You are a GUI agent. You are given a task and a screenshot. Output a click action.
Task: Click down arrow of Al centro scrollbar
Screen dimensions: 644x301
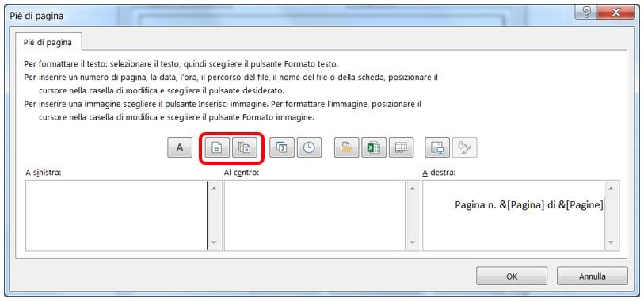[413, 242]
